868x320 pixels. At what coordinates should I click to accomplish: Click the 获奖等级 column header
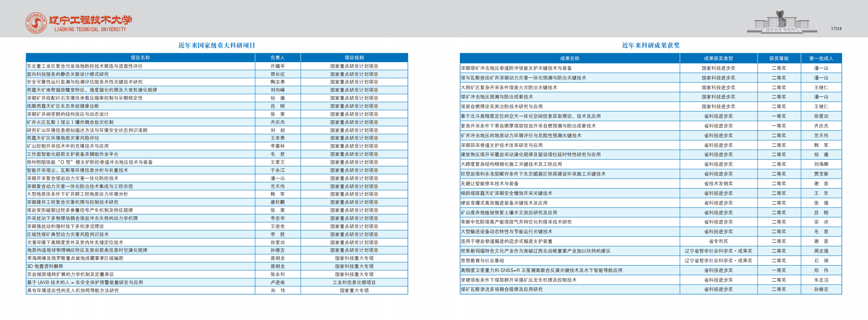(x=779, y=59)
